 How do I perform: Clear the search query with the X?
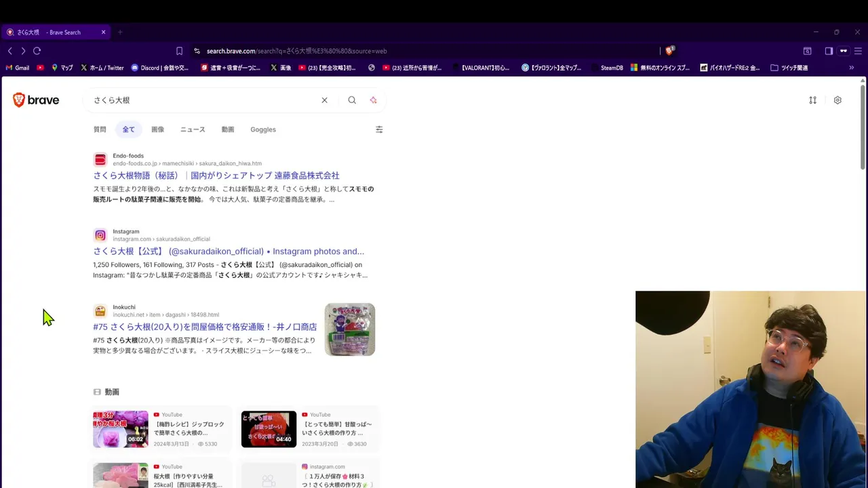(x=324, y=100)
